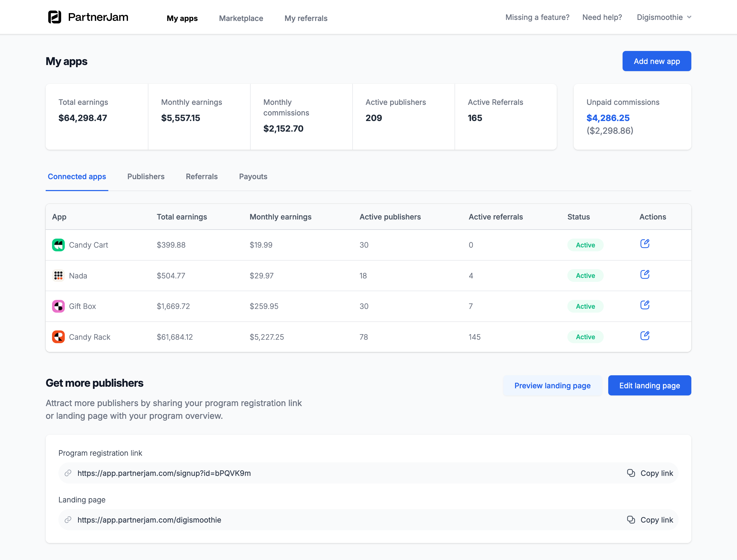The height and width of the screenshot is (560, 737).
Task: Click the Candy Cart app icon
Action: [x=58, y=245]
